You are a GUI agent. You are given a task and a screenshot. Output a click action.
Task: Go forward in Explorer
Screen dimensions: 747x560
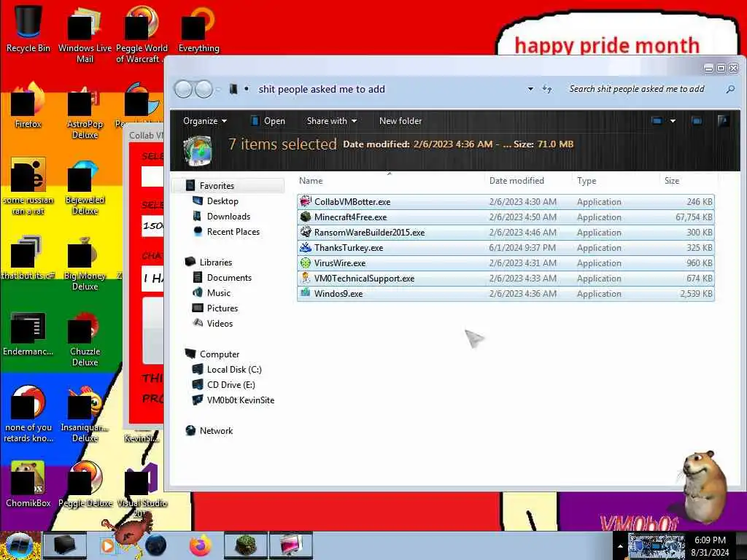204,89
